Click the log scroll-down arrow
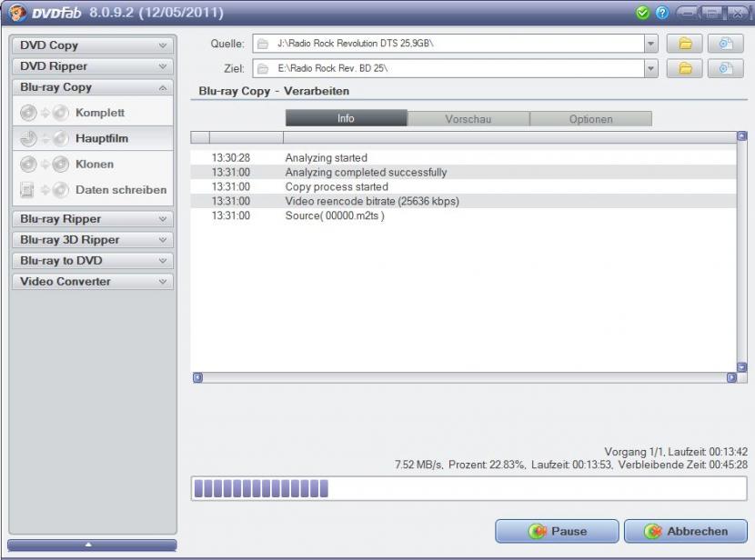 (x=742, y=367)
